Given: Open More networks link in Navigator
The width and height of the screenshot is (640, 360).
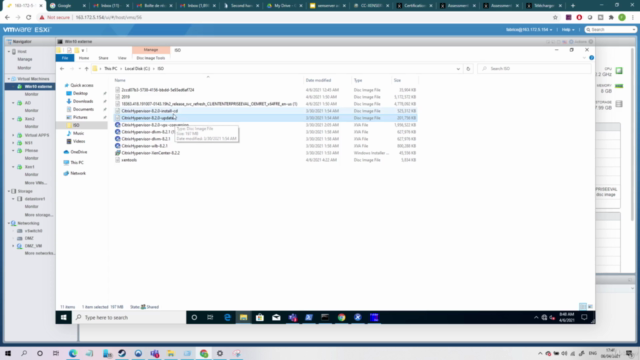Looking at the screenshot, I should click(40, 253).
